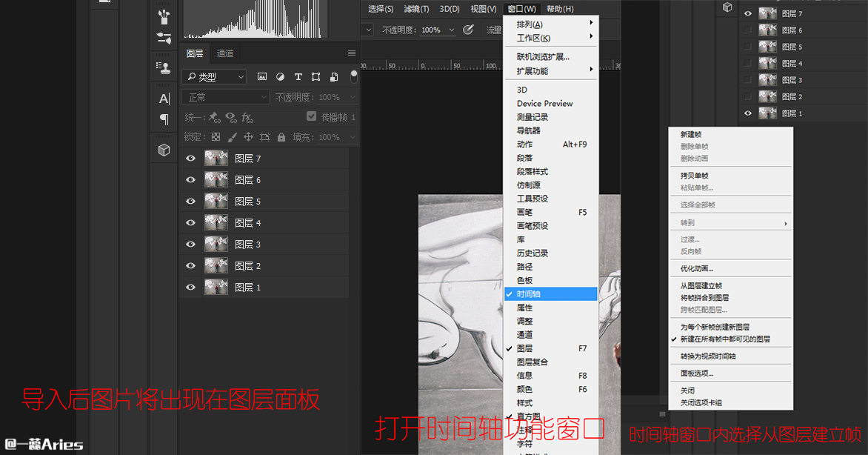The height and width of the screenshot is (455, 868).
Task: Select 时间轴 in the Window menu
Action: (x=529, y=294)
